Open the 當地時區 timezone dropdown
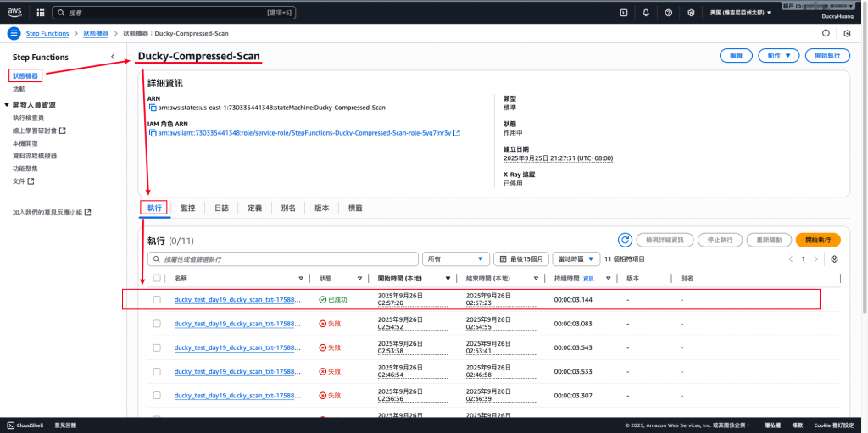The width and height of the screenshot is (868, 433). coord(576,258)
